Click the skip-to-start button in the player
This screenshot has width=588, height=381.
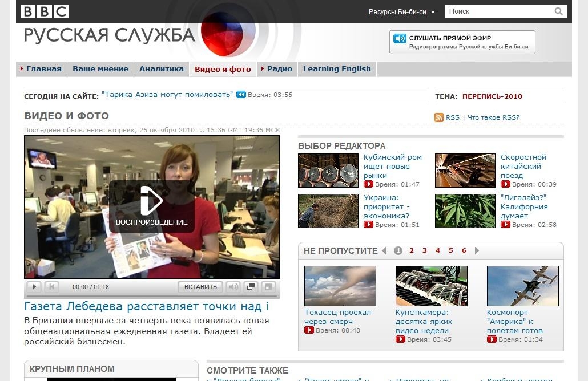52,287
